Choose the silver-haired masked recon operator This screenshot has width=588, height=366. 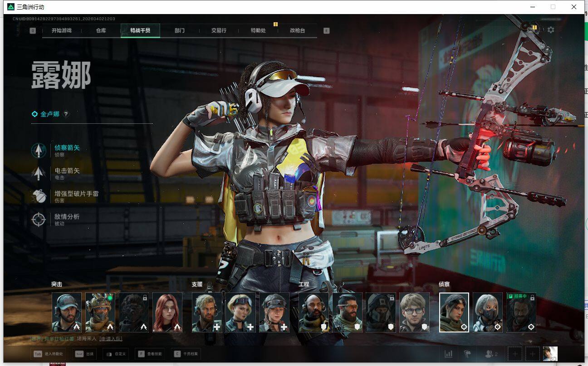(x=488, y=312)
